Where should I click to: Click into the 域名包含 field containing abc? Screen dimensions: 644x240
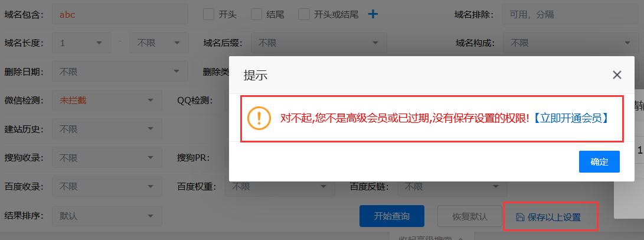[120, 14]
